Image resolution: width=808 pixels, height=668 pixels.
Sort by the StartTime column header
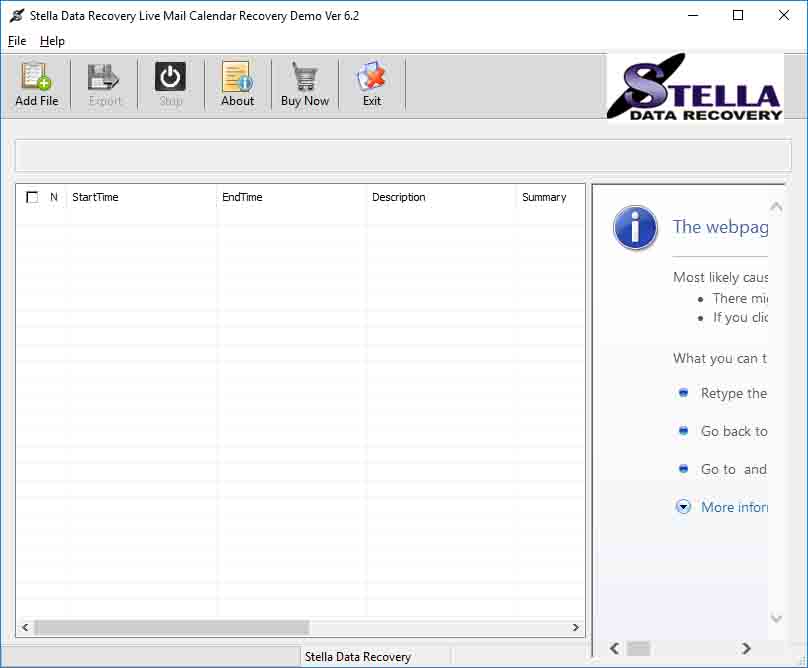click(x=95, y=197)
